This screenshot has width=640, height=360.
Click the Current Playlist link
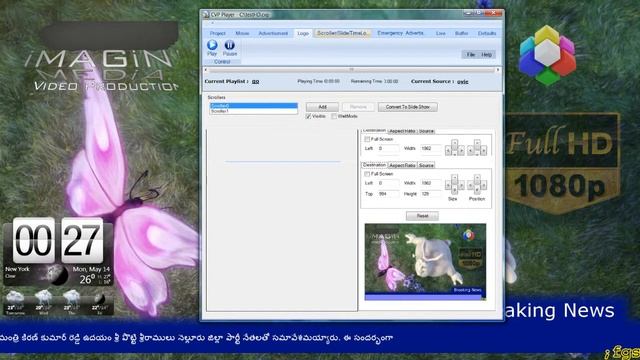256,82
